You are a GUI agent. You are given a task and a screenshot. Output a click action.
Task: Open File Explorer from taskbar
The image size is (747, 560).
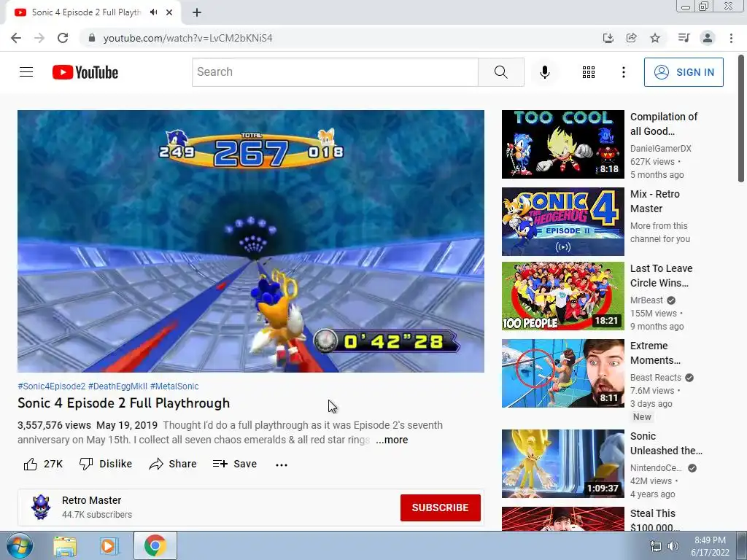[65, 546]
